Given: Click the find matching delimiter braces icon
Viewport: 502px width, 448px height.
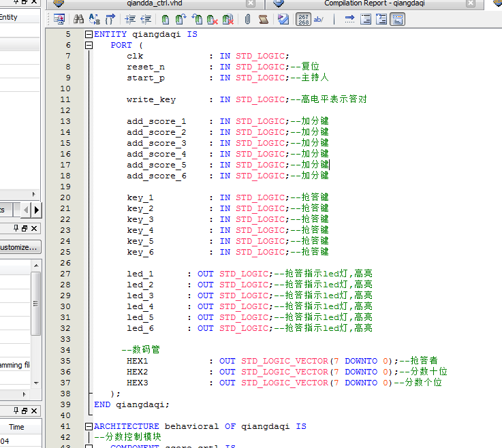Looking at the screenshot, I should [110, 20].
